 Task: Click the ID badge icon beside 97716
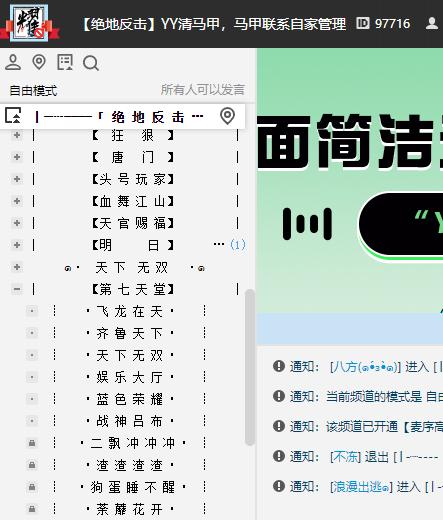coord(363,23)
